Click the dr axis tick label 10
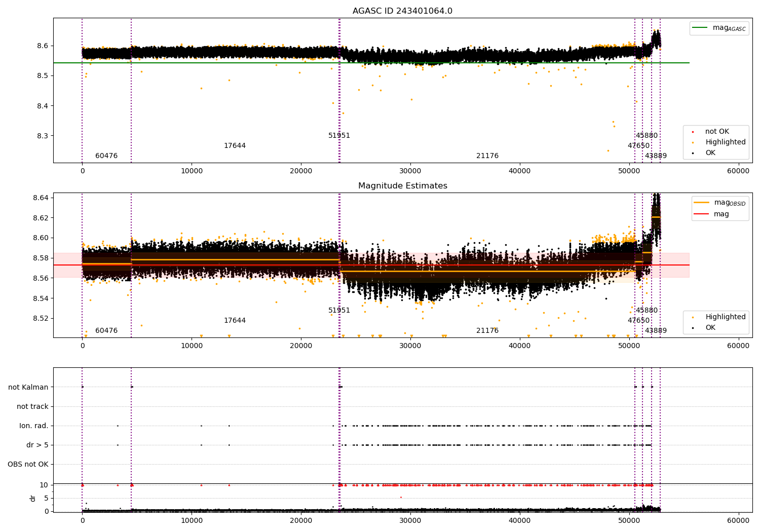The image size is (760, 532). pyautogui.click(x=44, y=485)
